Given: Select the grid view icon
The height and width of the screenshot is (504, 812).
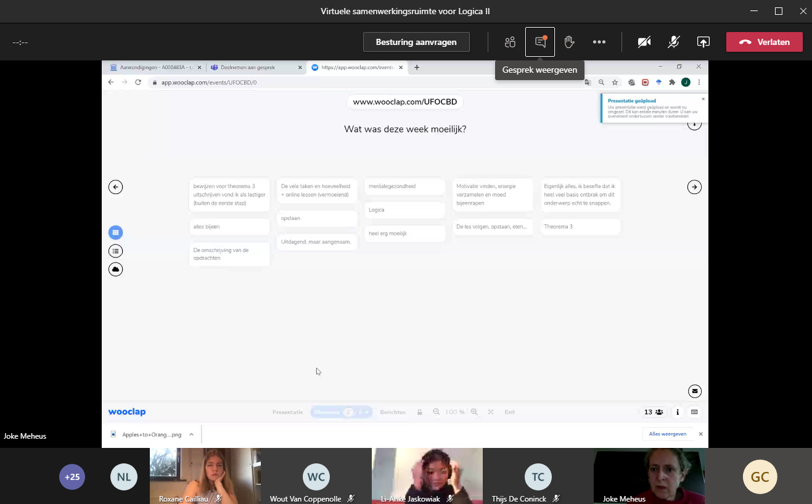Looking at the screenshot, I should coord(115,232).
